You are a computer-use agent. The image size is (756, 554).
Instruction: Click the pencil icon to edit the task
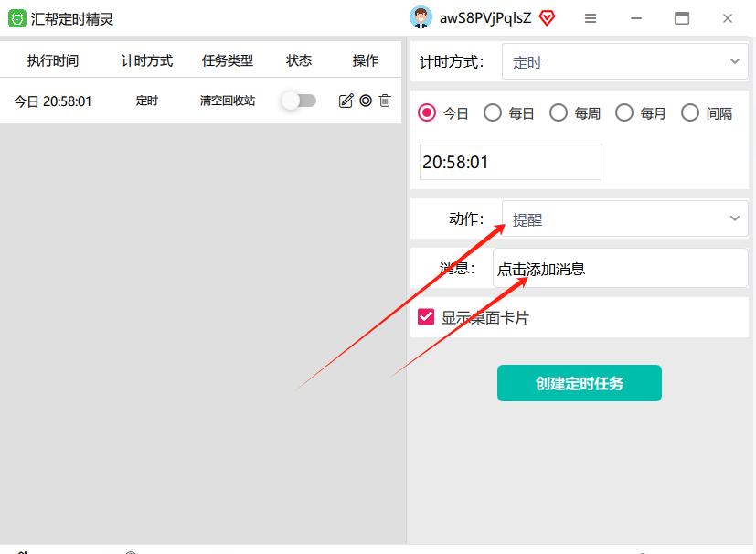click(346, 101)
